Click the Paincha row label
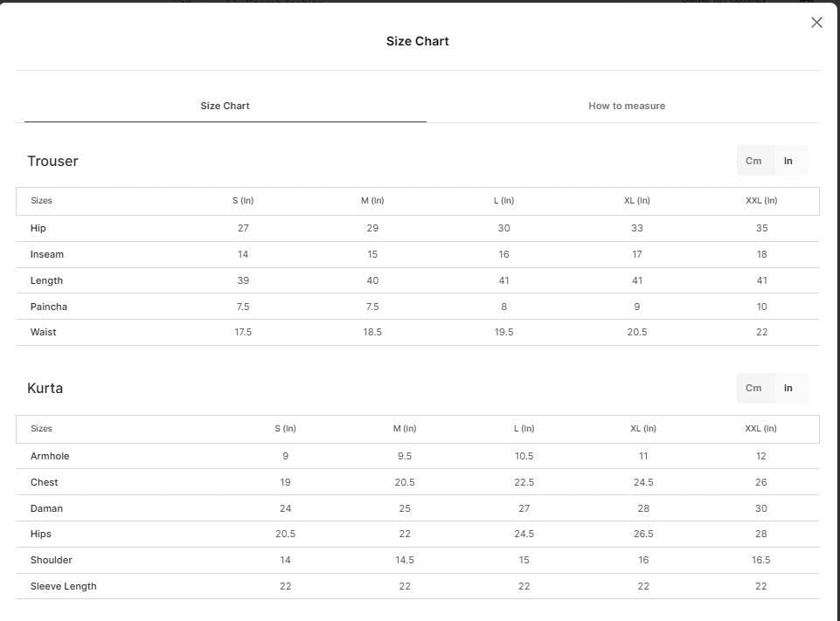The height and width of the screenshot is (621, 840). pyautogui.click(x=49, y=307)
